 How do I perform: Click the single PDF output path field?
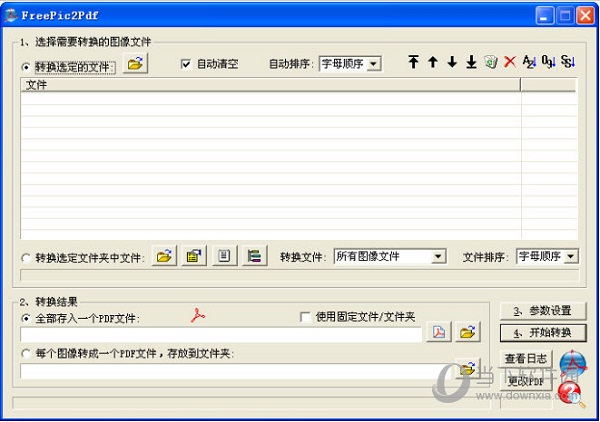(x=221, y=335)
